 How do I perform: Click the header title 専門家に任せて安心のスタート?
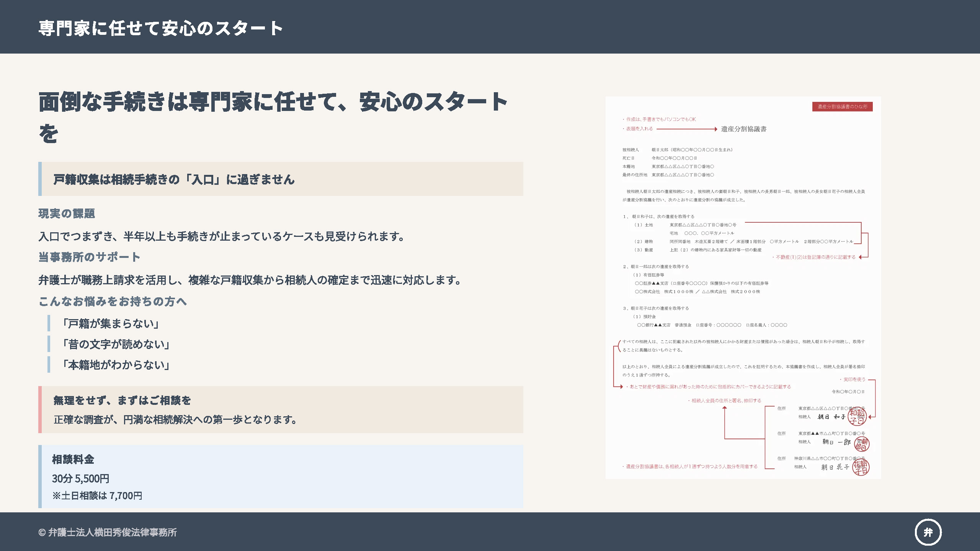point(161,28)
